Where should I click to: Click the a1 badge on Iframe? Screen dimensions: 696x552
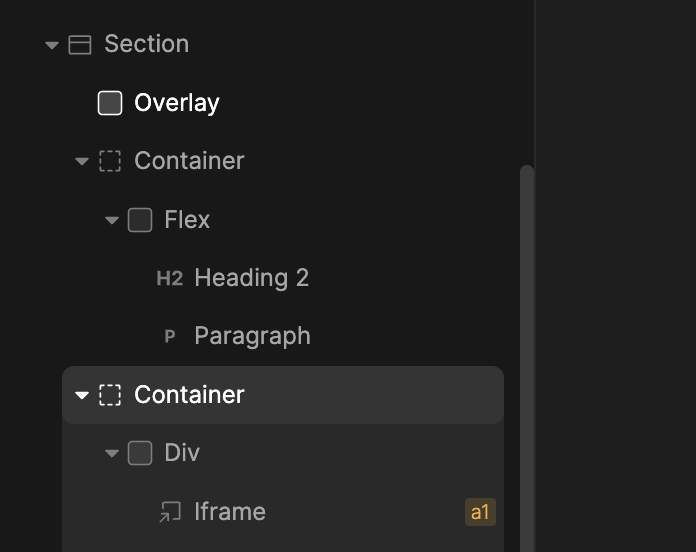point(480,512)
